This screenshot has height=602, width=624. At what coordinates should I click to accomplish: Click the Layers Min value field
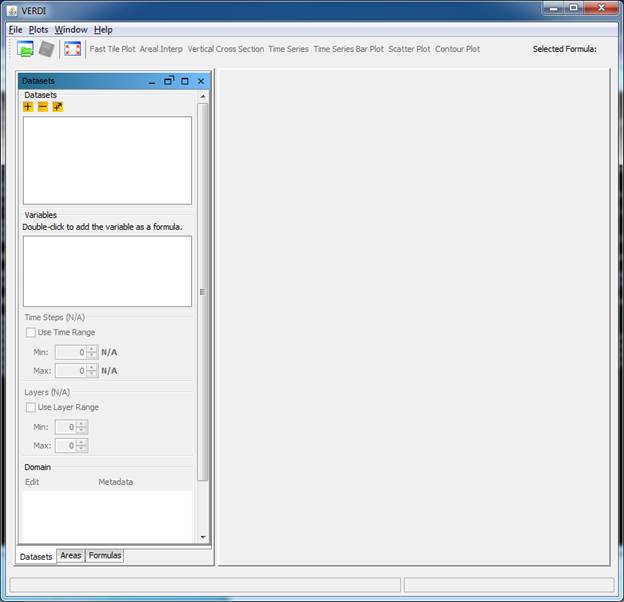pos(66,427)
